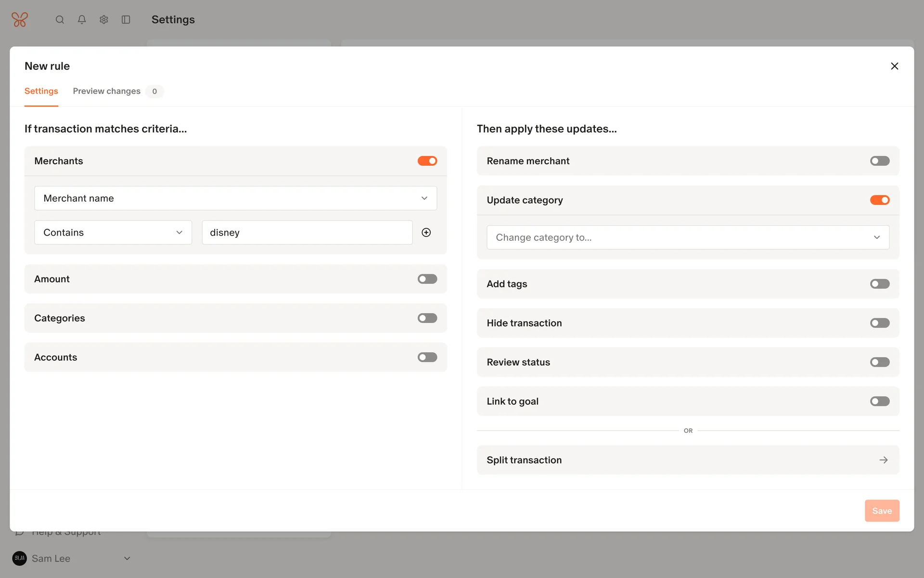The image size is (924, 578).
Task: Click the Save button
Action: pos(882,511)
